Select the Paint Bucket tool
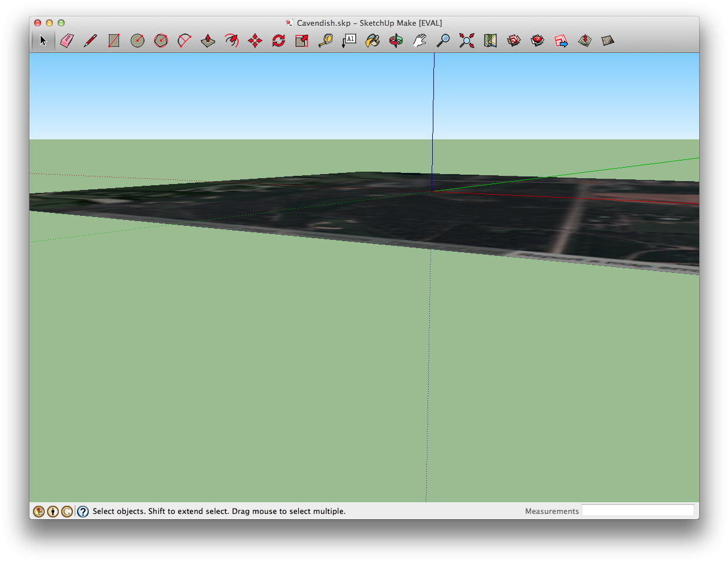 click(373, 41)
